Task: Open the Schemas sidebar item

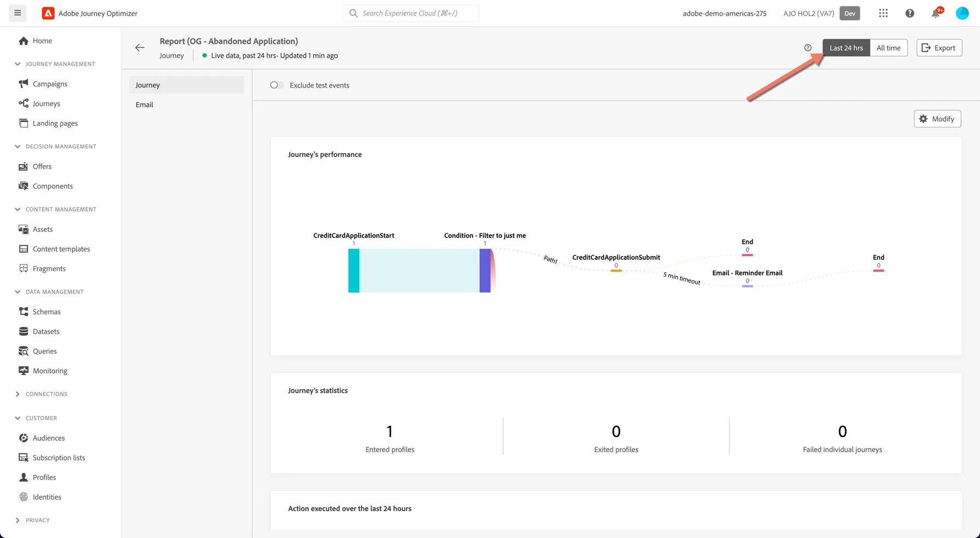Action: pyautogui.click(x=46, y=312)
